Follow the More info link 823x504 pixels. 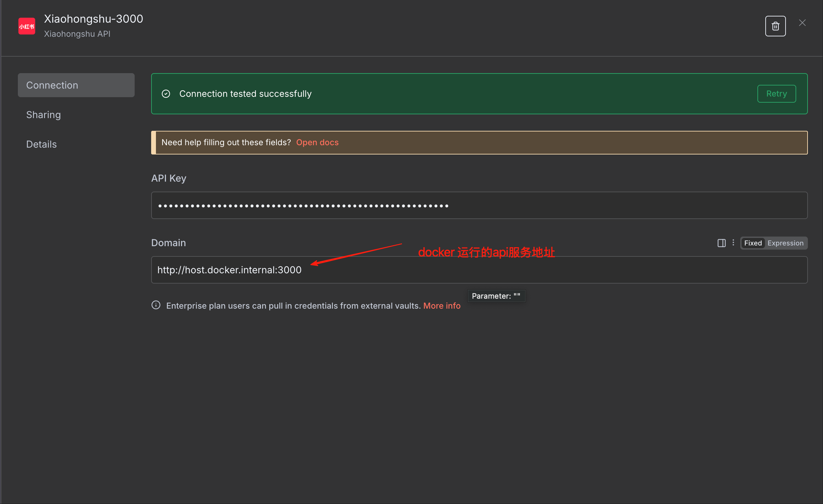pos(442,306)
